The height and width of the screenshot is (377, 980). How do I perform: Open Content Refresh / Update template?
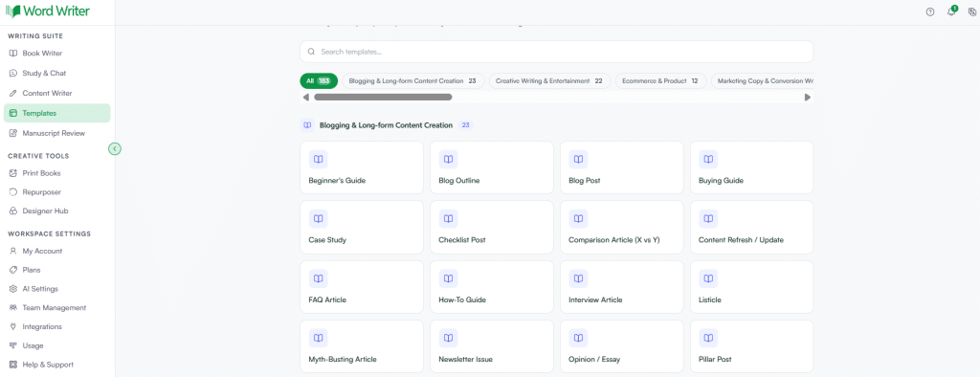pos(751,227)
